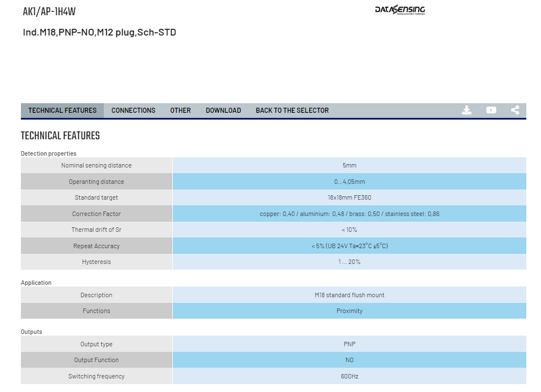Click the M18 standard flush mount value

click(x=350, y=295)
